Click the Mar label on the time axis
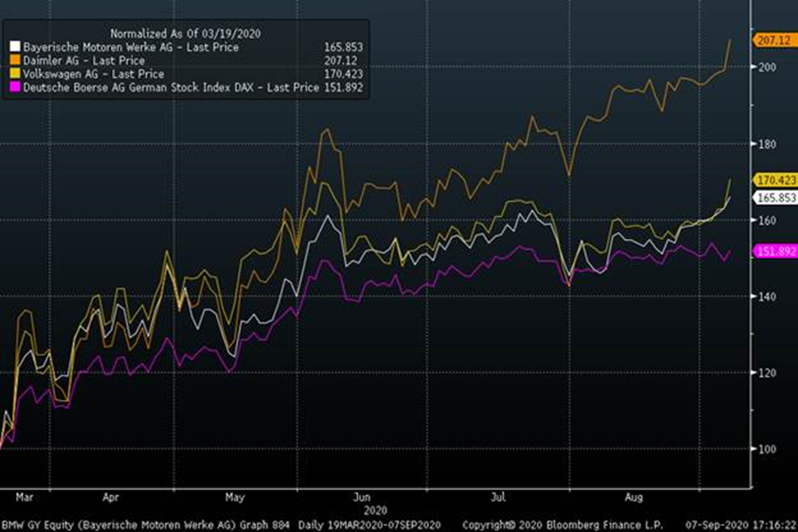The image size is (798, 532). click(x=24, y=497)
